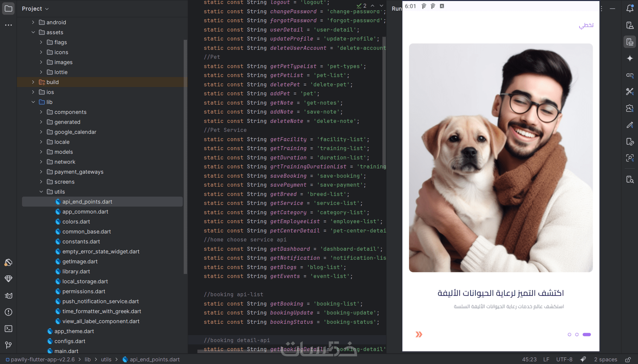Click the active purple page indicator
This screenshot has height=364, width=638.
tap(587, 334)
